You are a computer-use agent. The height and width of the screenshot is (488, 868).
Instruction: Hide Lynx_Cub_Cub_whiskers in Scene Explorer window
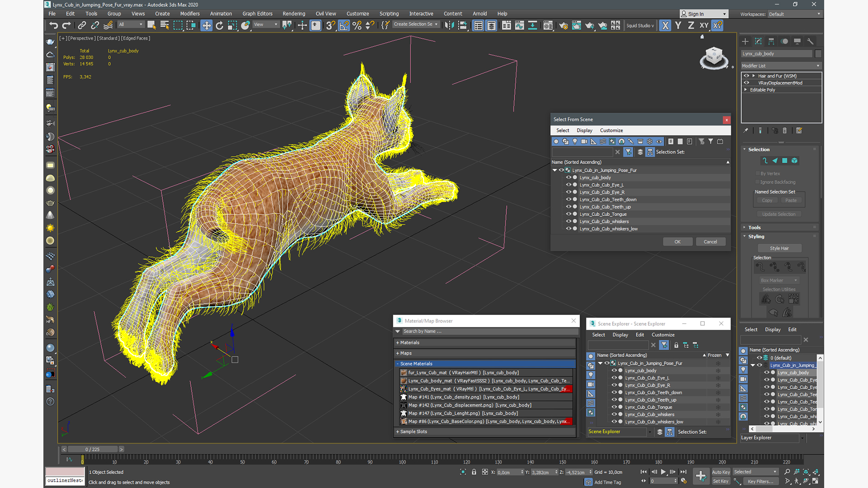point(614,414)
